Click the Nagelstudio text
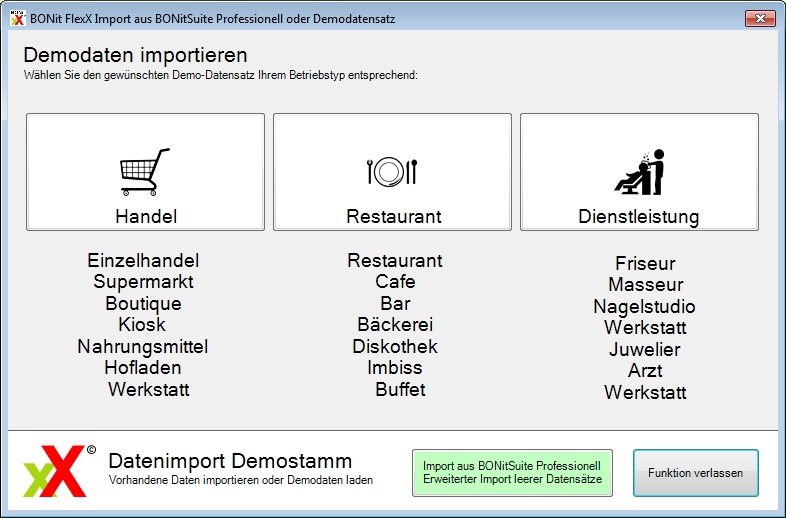The image size is (786, 518). [x=644, y=306]
